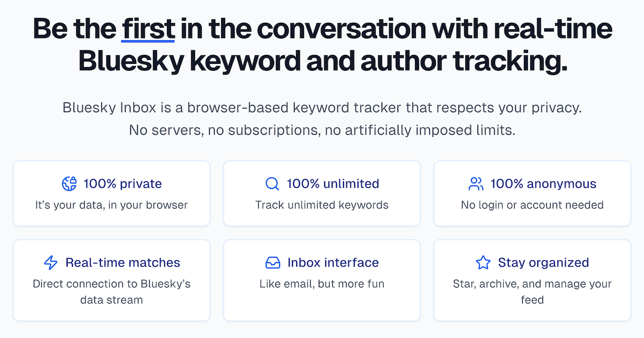
Task: Select the "100% private" card title
Action: tap(122, 184)
